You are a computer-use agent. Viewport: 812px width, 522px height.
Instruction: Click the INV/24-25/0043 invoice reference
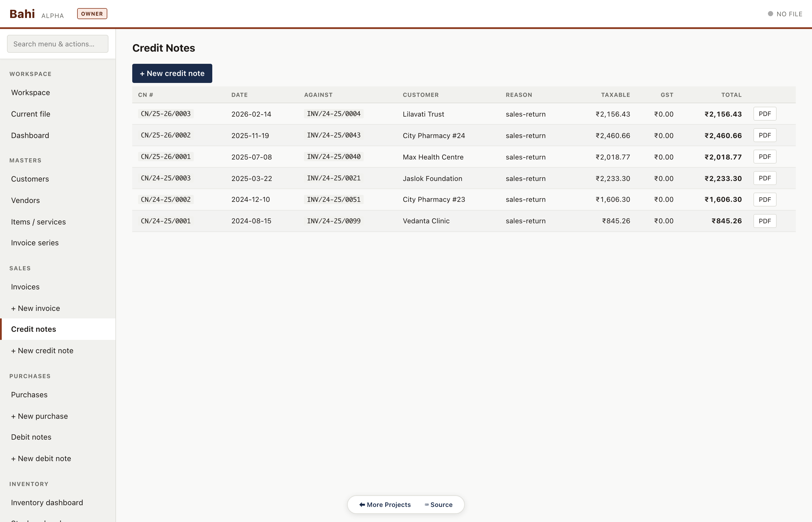(333, 135)
